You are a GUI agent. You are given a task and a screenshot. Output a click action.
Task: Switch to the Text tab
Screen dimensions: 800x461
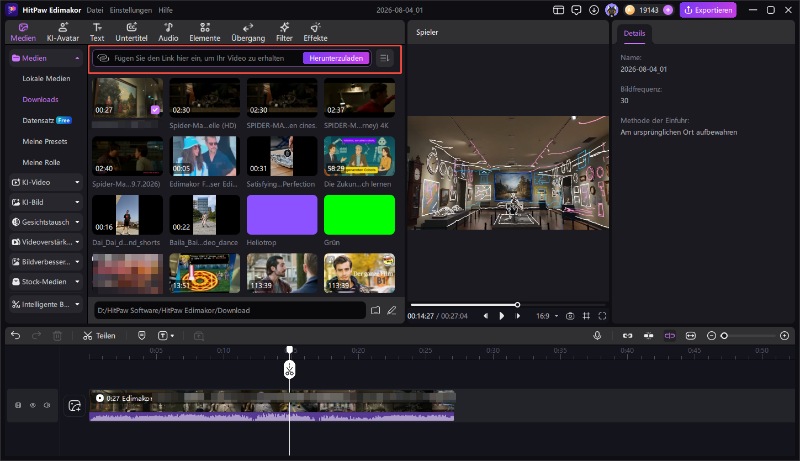(97, 32)
